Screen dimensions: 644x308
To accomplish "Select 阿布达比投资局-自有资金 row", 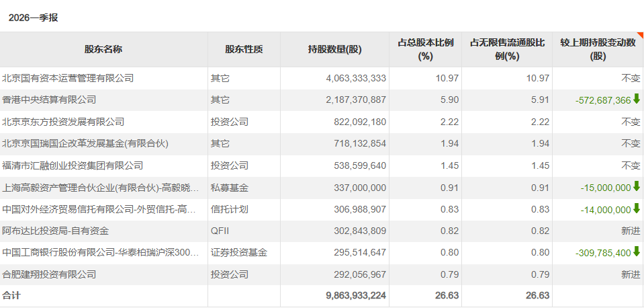I will 322,231.
